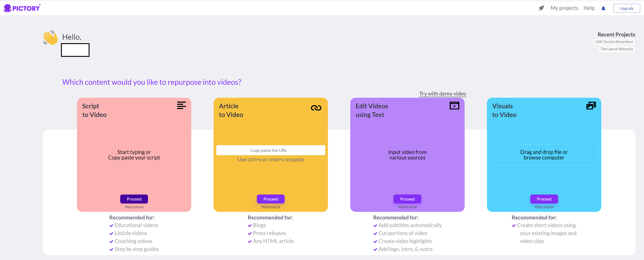
Task: Proceed with Script to Video
Action: tap(134, 199)
